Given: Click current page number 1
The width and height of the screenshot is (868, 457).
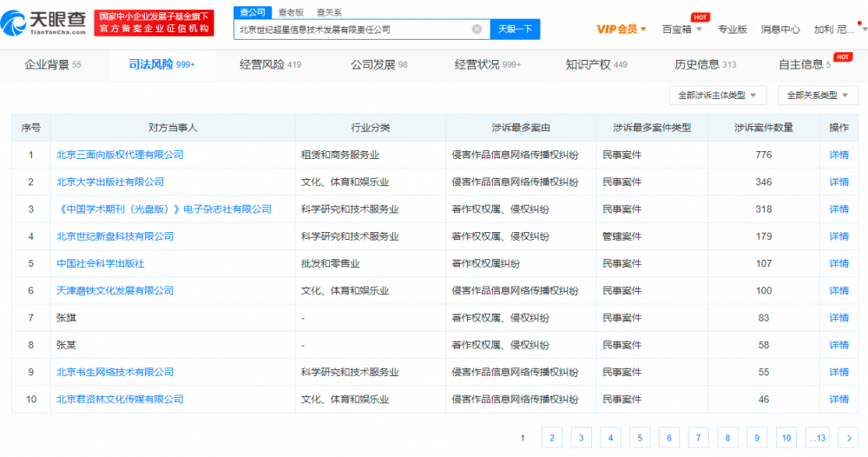Looking at the screenshot, I should point(523,438).
